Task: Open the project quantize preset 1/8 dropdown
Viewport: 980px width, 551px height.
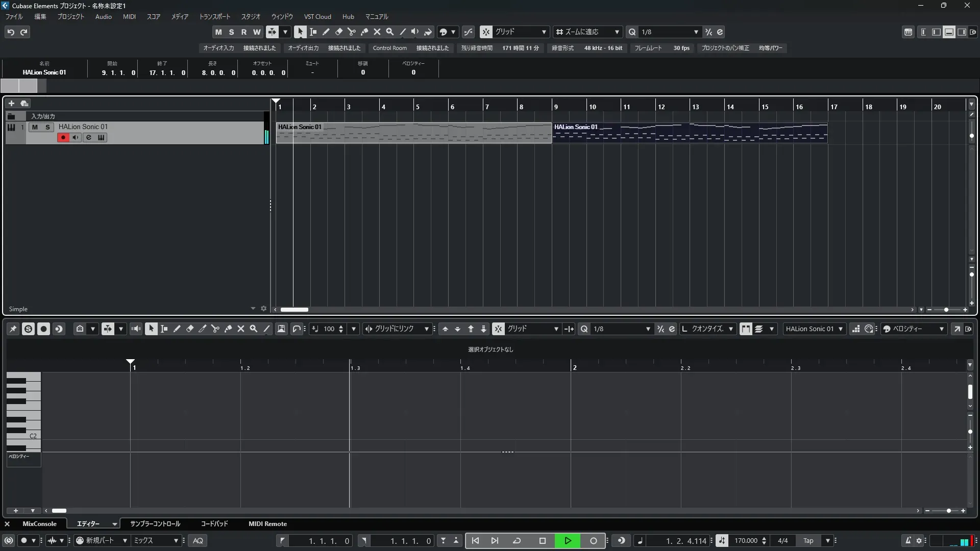Action: tap(696, 32)
